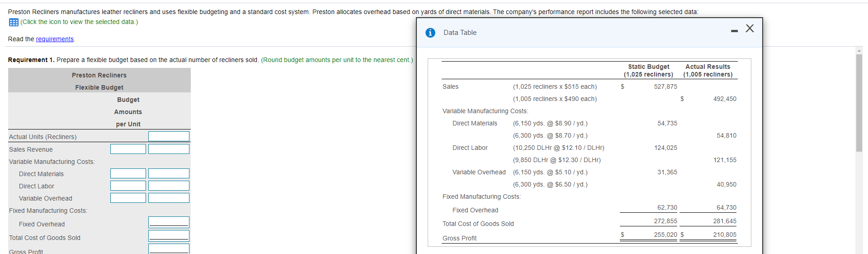This screenshot has height=254, width=868.
Task: Click the 'Data Table' dialog title
Action: tap(460, 33)
